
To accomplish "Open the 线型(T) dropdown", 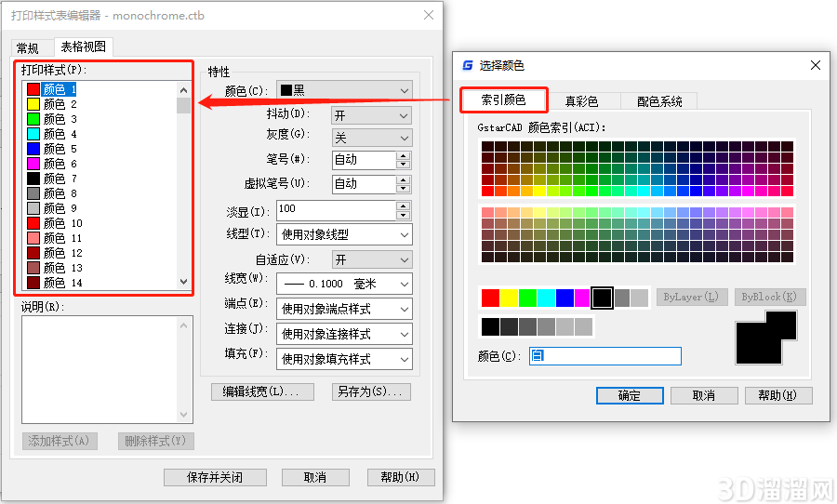I will 344,234.
